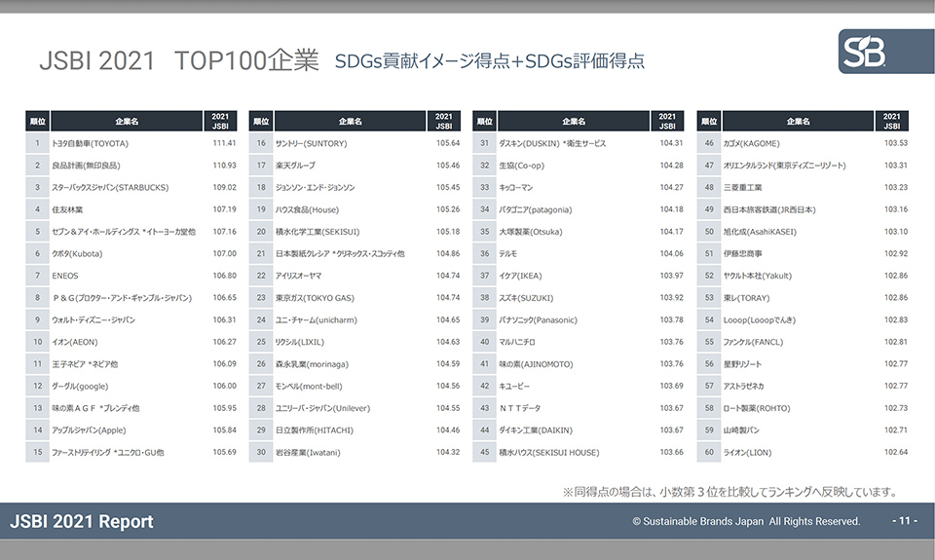Click the JSBI 2021 Report footer label
The width and height of the screenshot is (935, 560).
click(x=82, y=521)
